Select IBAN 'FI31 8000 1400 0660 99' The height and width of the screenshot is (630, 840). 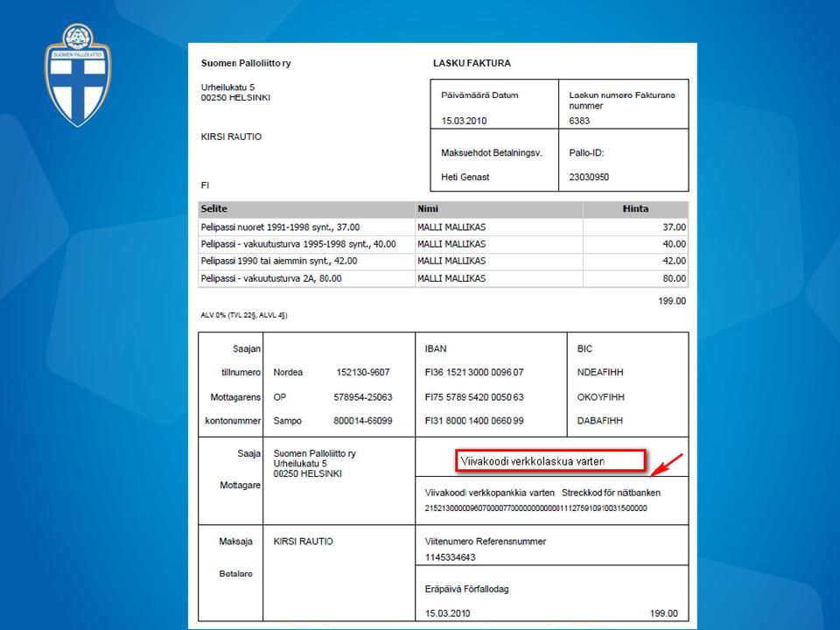pyautogui.click(x=474, y=421)
